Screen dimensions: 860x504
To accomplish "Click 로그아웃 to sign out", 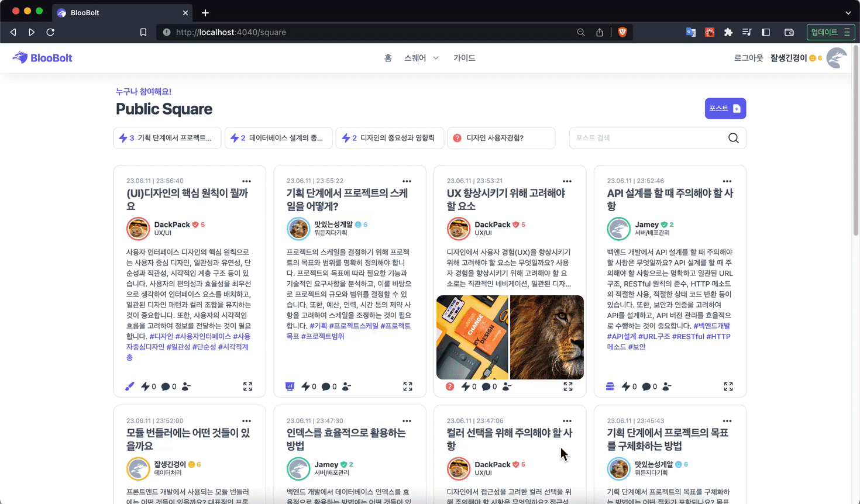I will 749,58.
